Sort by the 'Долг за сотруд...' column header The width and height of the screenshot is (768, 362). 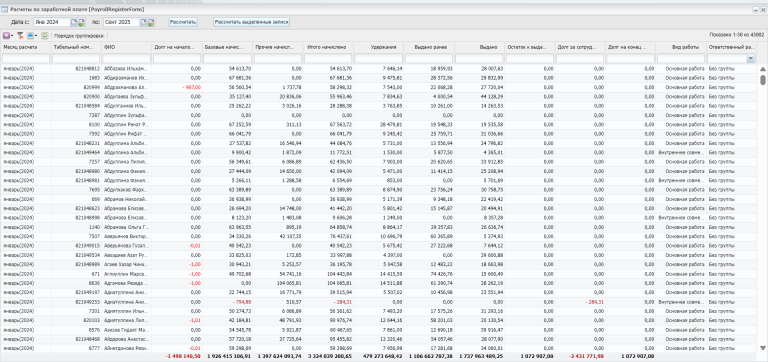click(x=580, y=47)
